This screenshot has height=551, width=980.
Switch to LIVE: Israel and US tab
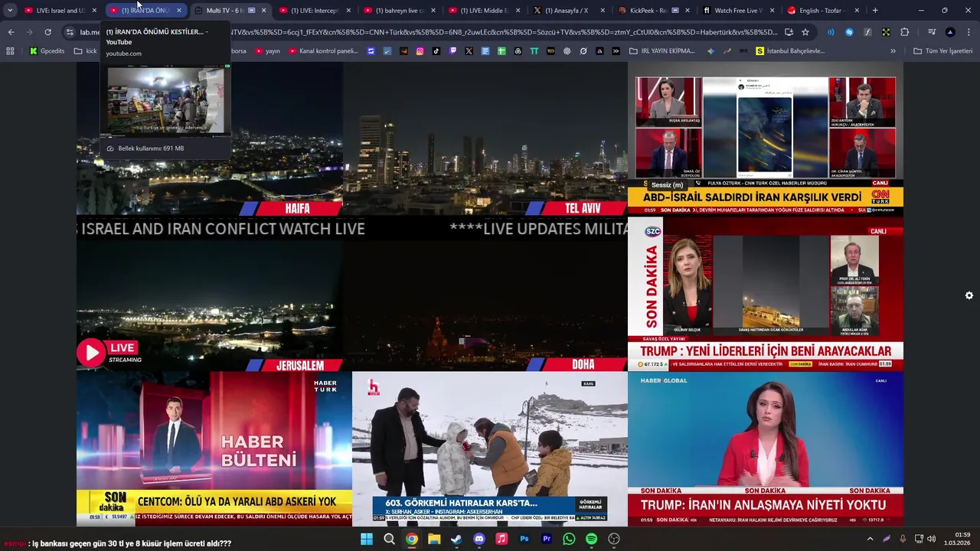(60, 11)
